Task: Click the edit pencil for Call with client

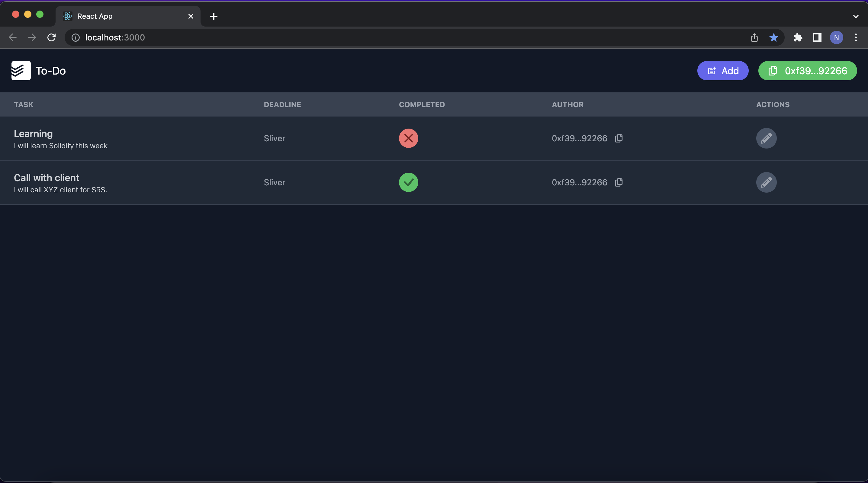Action: click(766, 182)
